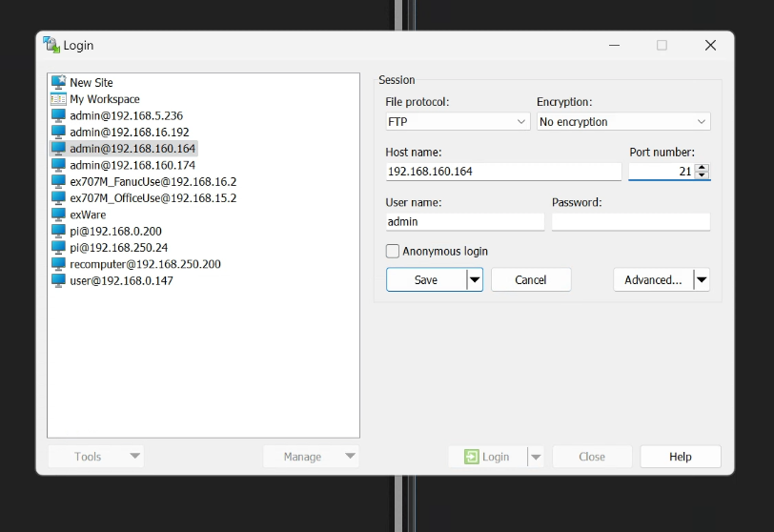Select admin@192.168.160.174 in site list
Image resolution: width=774 pixels, height=532 pixels.
pyautogui.click(x=132, y=166)
